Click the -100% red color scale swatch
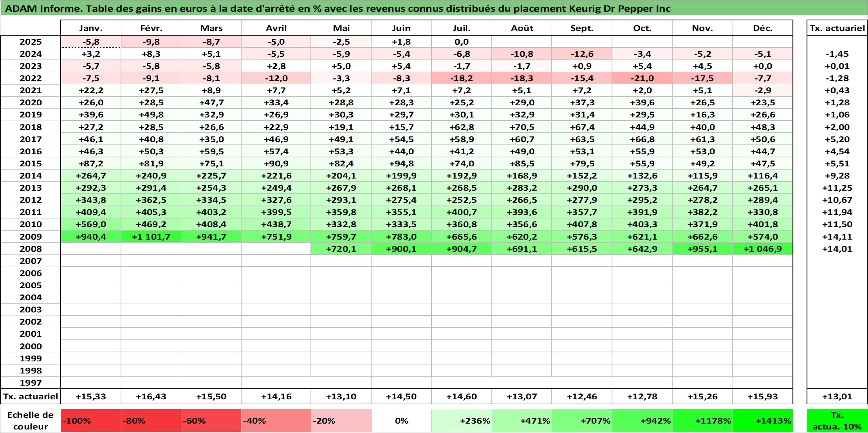This screenshot has width=868, height=433. tap(91, 421)
